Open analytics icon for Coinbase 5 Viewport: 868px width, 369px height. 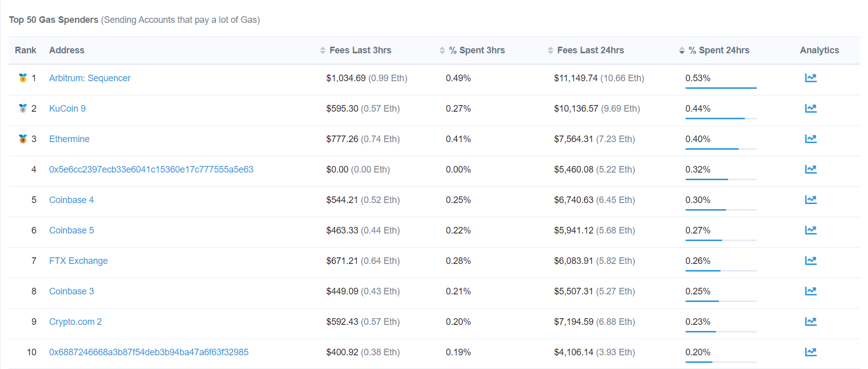click(811, 230)
